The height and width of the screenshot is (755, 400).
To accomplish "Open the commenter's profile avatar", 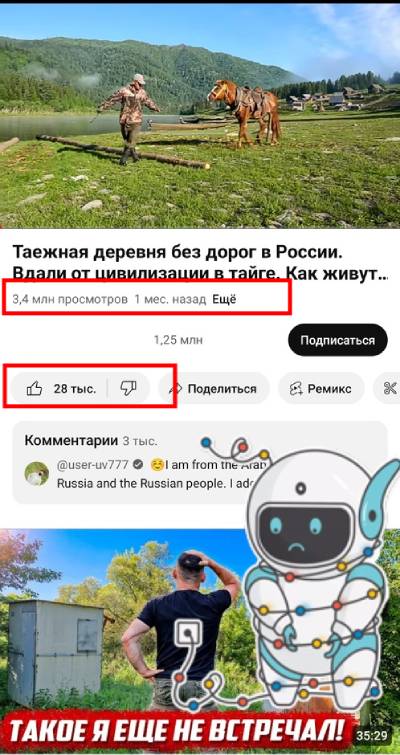I will coord(37,473).
